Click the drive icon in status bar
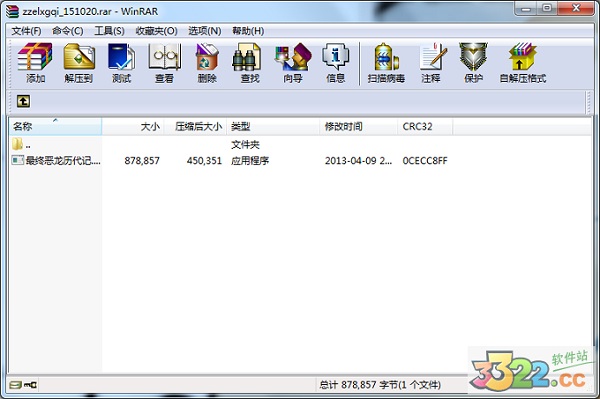Screen dimensions: 600x399 [x=16, y=384]
